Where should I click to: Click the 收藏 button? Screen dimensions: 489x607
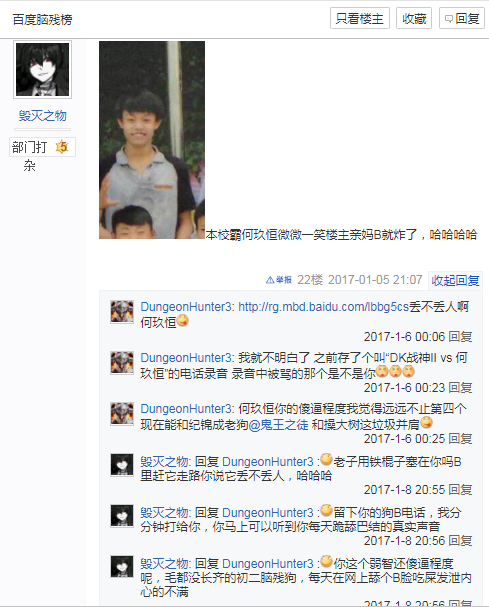click(x=414, y=18)
